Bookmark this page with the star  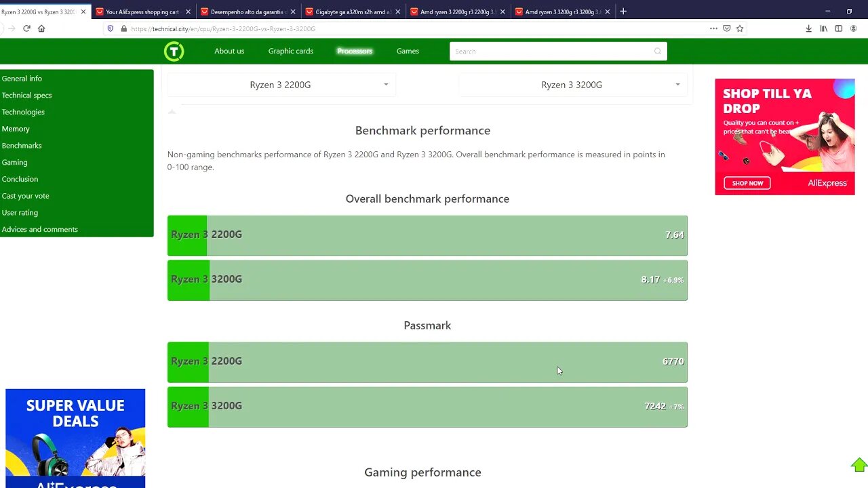[740, 28]
